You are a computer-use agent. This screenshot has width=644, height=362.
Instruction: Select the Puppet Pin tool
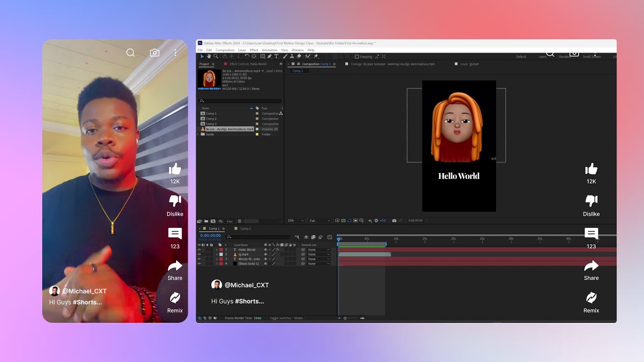click(x=315, y=56)
